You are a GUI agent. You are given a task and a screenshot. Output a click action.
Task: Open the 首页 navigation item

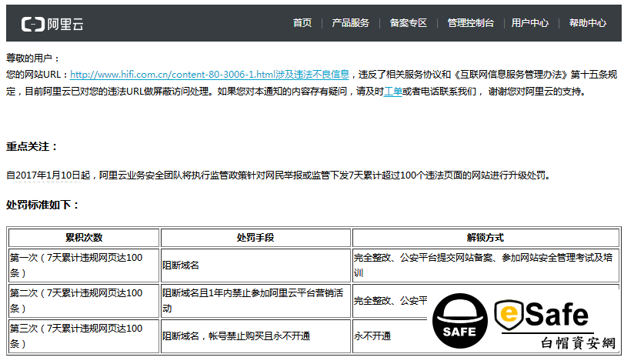302,23
